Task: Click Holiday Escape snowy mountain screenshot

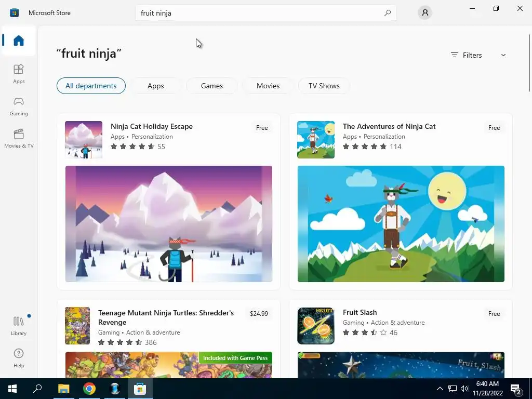Action: [x=169, y=223]
